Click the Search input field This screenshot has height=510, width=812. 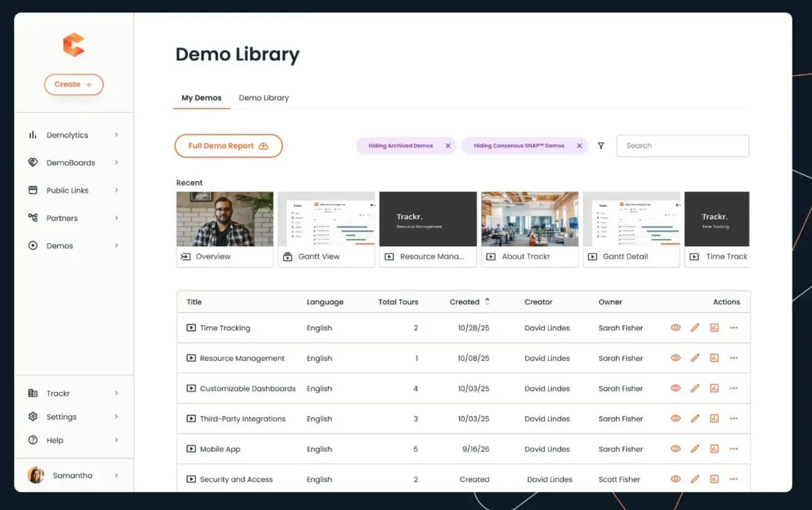pyautogui.click(x=683, y=146)
